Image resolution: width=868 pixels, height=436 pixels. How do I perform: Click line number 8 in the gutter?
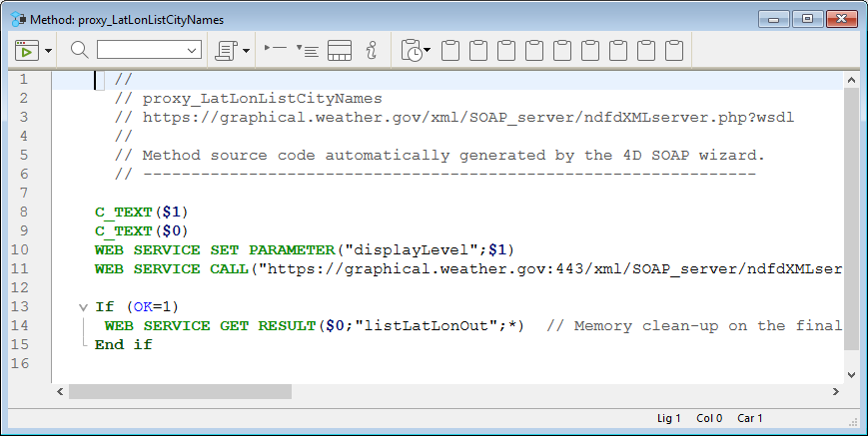tap(23, 212)
